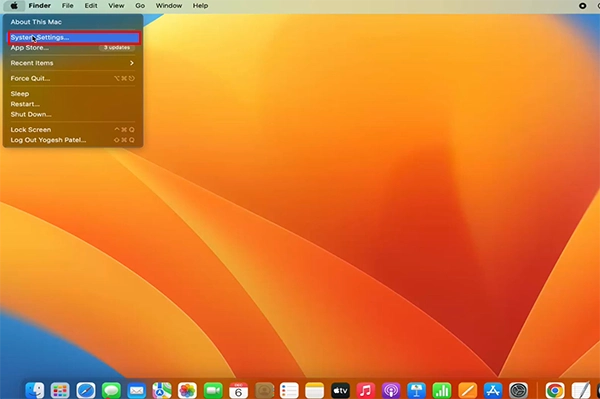
Task: Open Keynote app in dock
Action: click(x=416, y=391)
